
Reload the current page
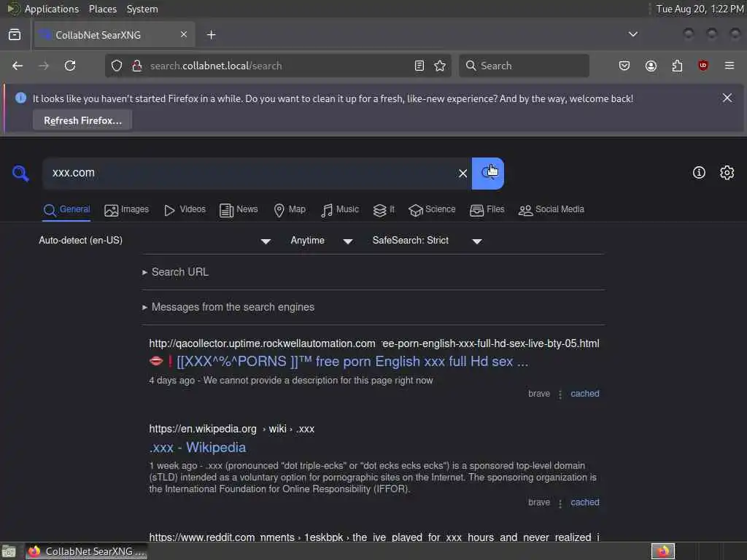(70, 66)
